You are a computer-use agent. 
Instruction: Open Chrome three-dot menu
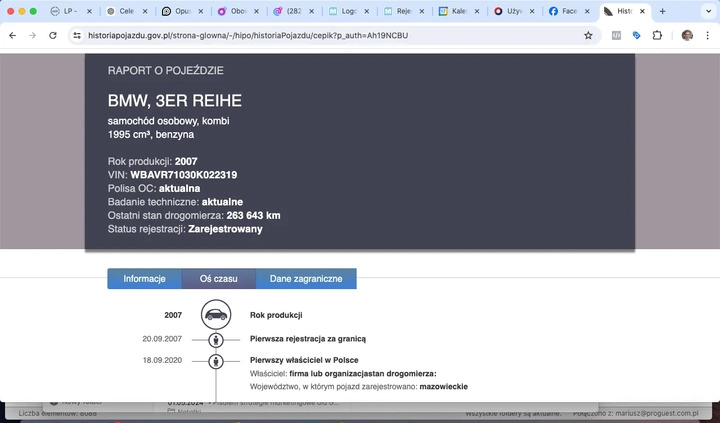[707, 35]
